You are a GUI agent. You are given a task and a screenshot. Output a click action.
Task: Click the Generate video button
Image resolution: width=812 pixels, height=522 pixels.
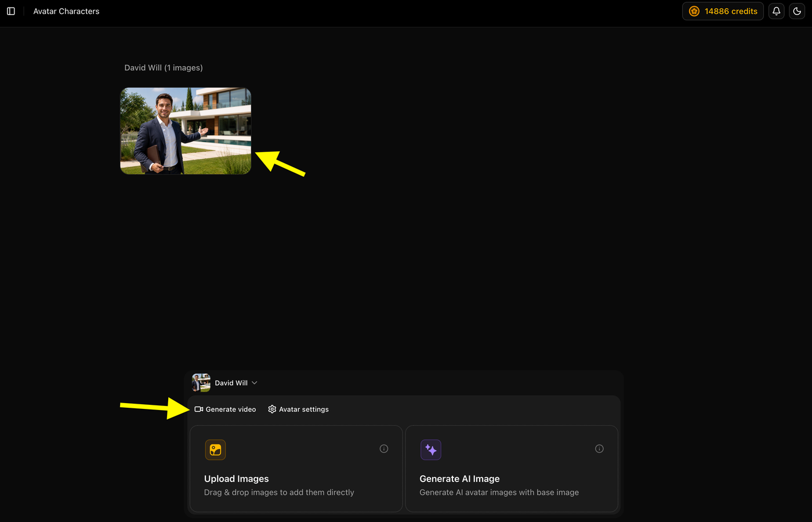tap(225, 409)
